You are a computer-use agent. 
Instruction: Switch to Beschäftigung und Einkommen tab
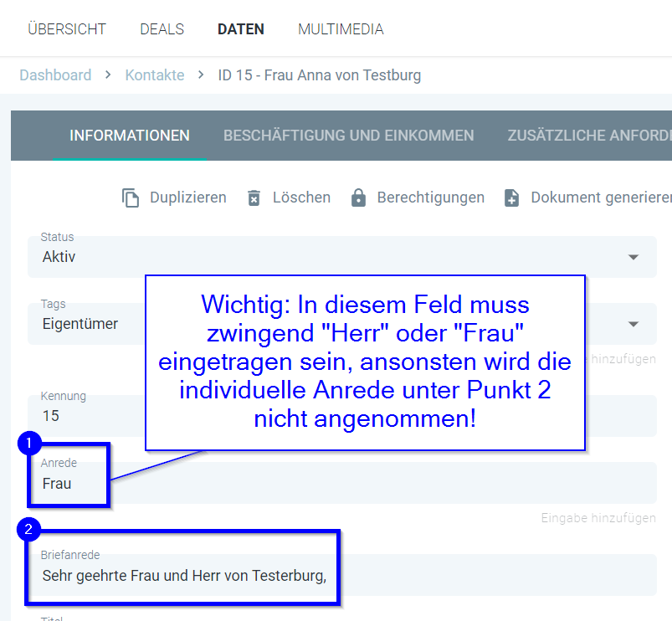pos(348,136)
